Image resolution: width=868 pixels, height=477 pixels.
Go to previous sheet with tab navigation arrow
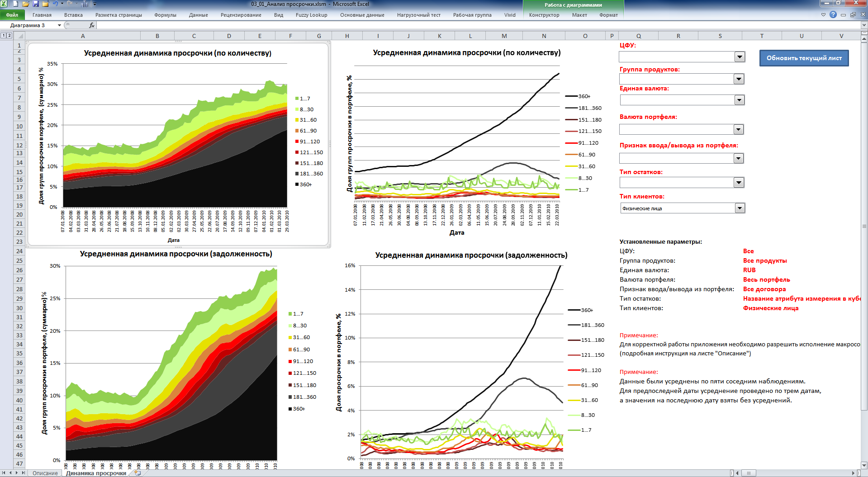(x=11, y=473)
